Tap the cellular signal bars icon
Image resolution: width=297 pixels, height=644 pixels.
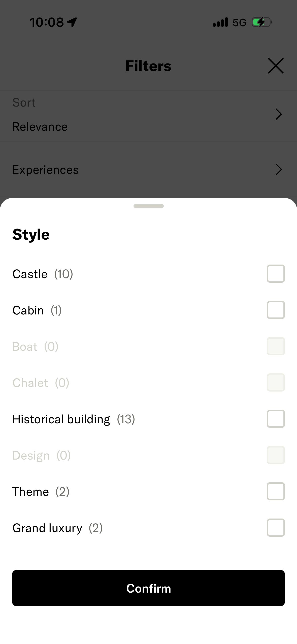tap(220, 22)
